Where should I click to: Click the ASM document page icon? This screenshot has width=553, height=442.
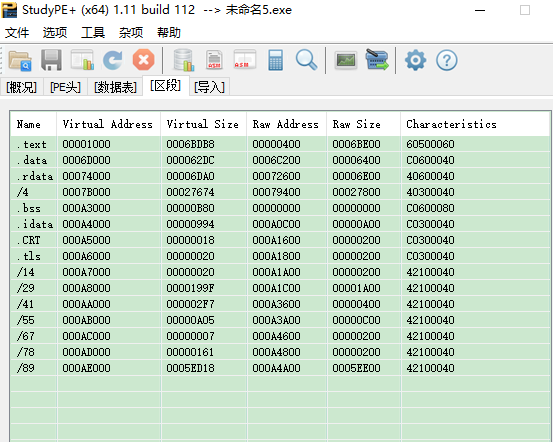click(x=214, y=60)
